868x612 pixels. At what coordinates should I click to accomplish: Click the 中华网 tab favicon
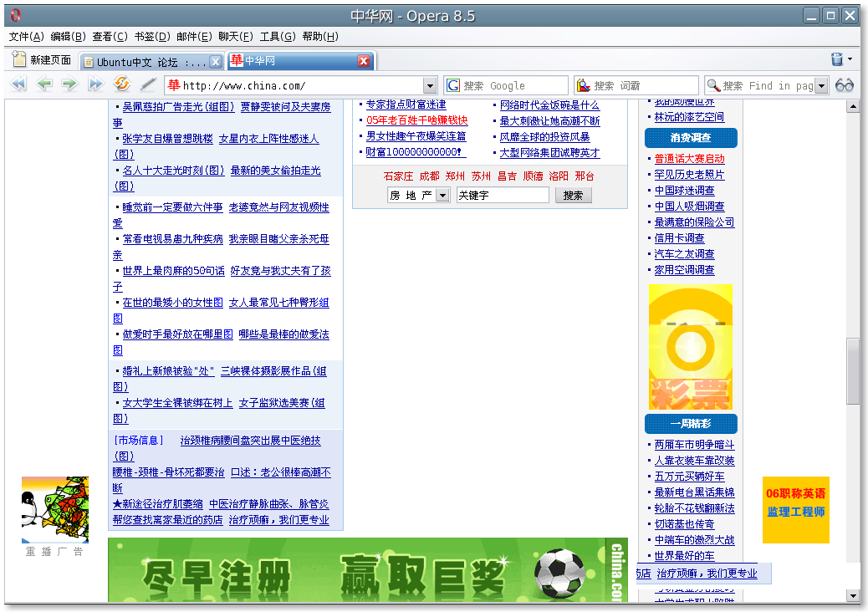click(x=237, y=60)
